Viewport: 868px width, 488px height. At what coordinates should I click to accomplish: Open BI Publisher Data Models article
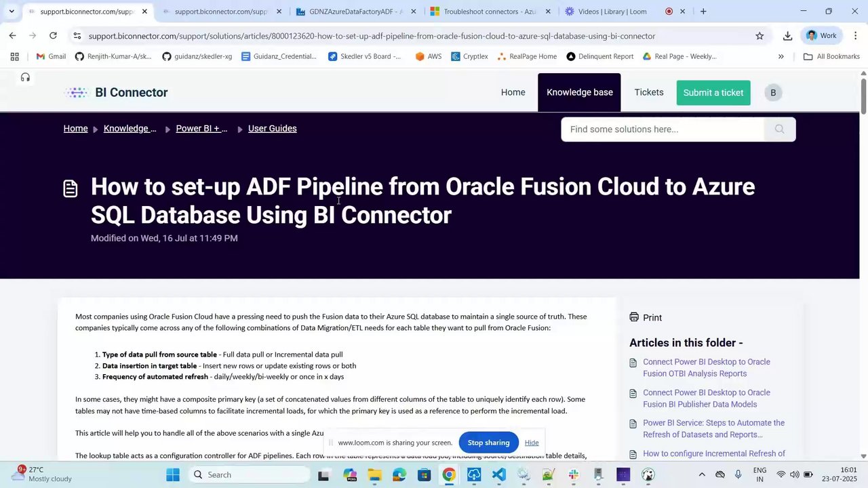(x=706, y=398)
